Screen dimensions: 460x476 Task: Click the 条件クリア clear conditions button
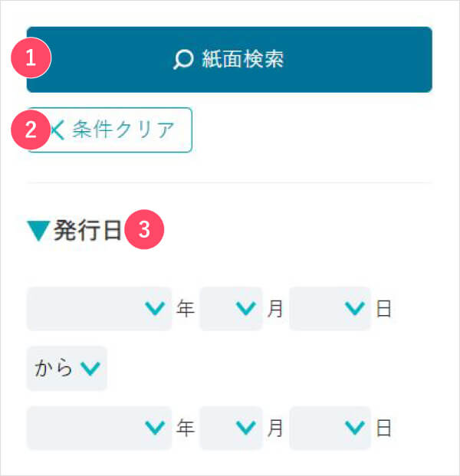click(110, 130)
